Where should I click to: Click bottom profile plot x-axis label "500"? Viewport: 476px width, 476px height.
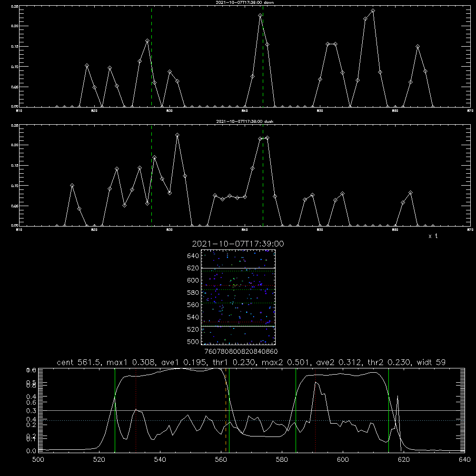pos(38,459)
